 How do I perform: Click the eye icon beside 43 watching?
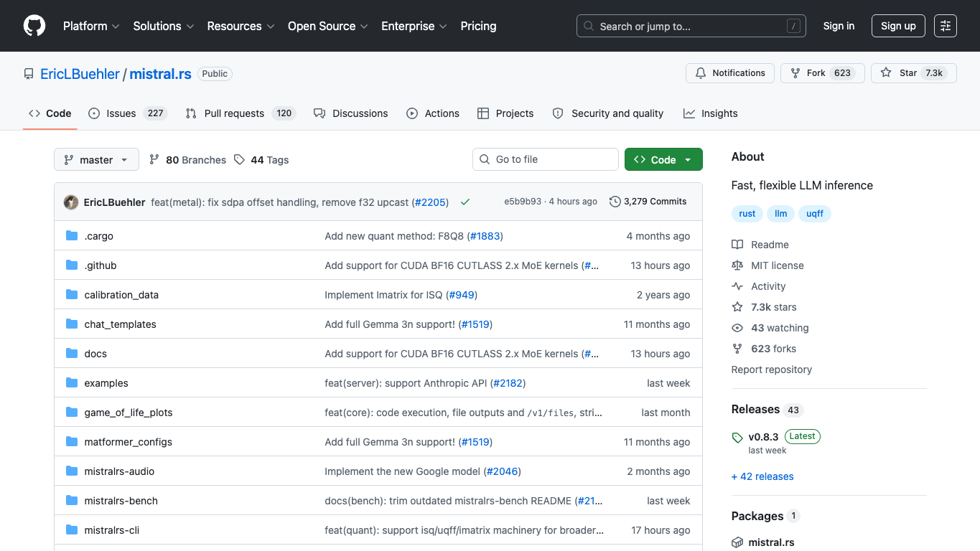point(737,328)
